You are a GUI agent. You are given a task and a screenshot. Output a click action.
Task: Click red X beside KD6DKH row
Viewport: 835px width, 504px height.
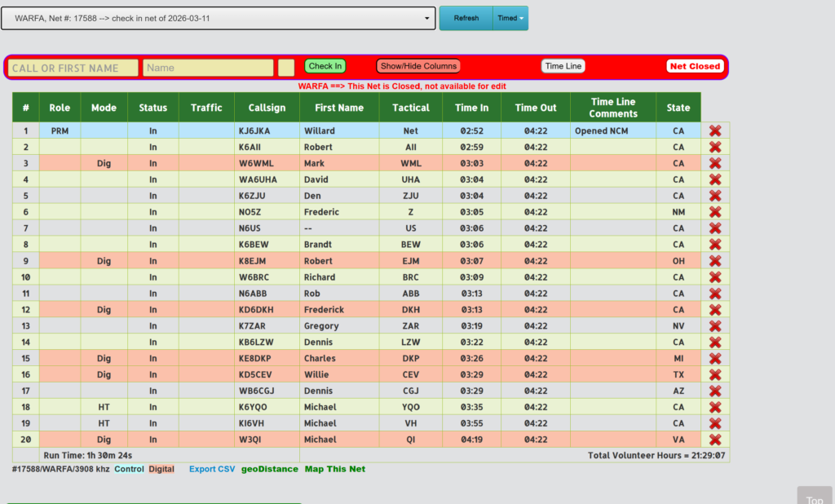715,310
